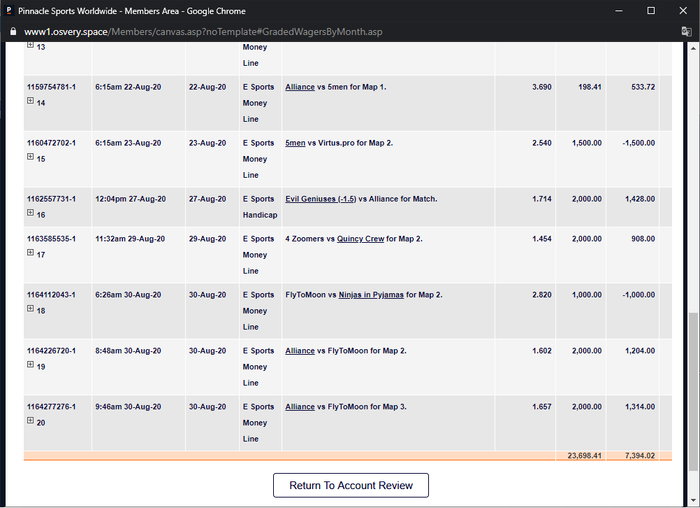
Task: Click the 6:26am 30-Aug-20 timestamp
Action: point(128,295)
